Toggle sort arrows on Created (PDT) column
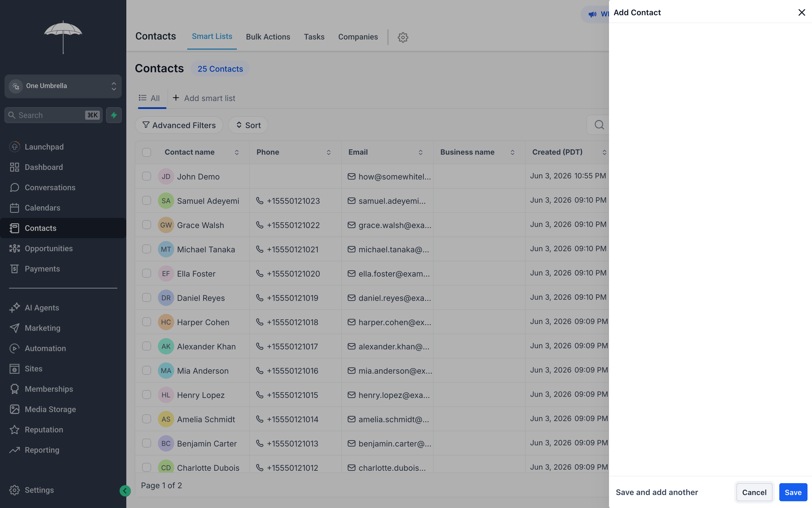Screen dimensions: 812x508 pyautogui.click(x=604, y=152)
